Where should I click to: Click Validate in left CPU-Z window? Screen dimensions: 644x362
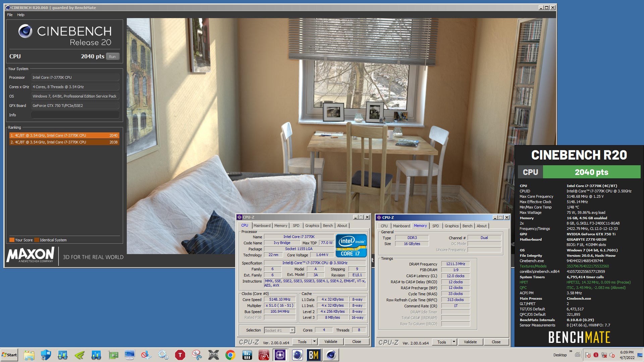coord(331,342)
